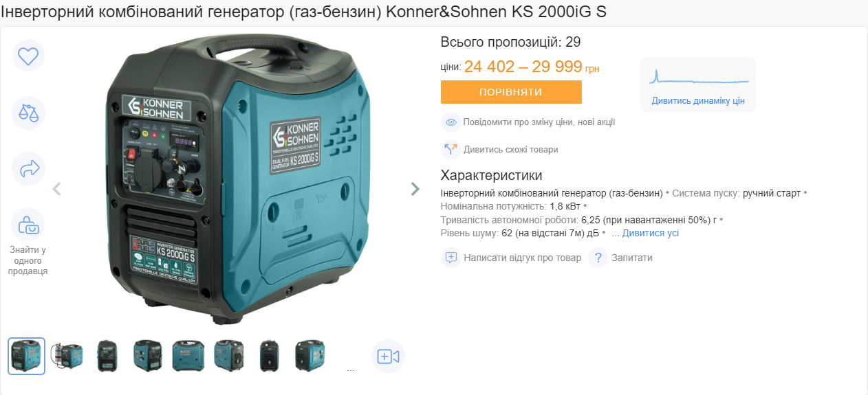
Task: Select the second thumbnail with gas cylinder
Action: click(x=67, y=356)
